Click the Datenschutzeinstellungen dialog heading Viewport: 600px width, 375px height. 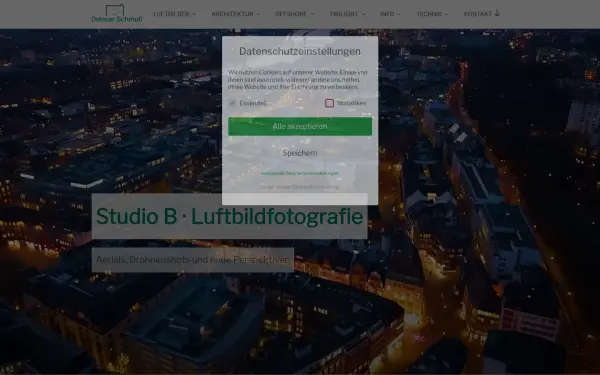(x=300, y=51)
